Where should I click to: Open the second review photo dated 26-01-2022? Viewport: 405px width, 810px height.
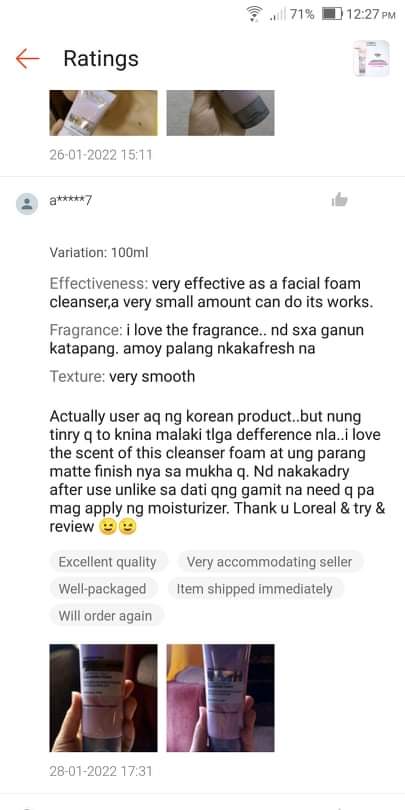221,113
